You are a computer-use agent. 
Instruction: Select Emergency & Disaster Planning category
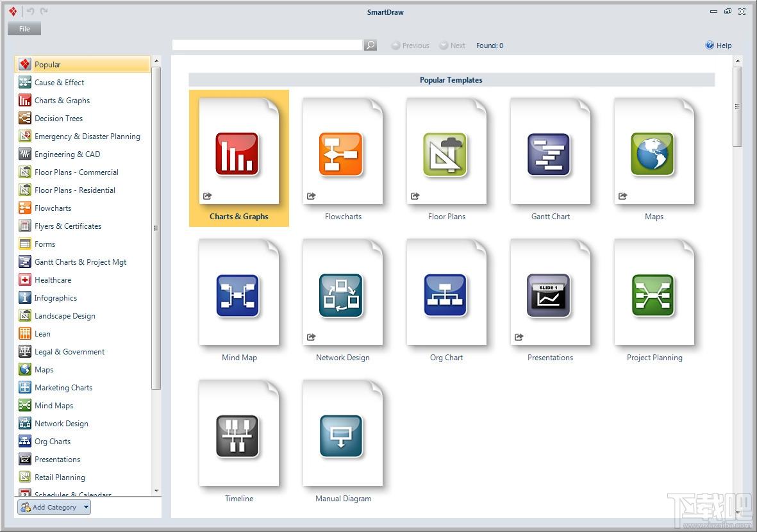(x=83, y=136)
